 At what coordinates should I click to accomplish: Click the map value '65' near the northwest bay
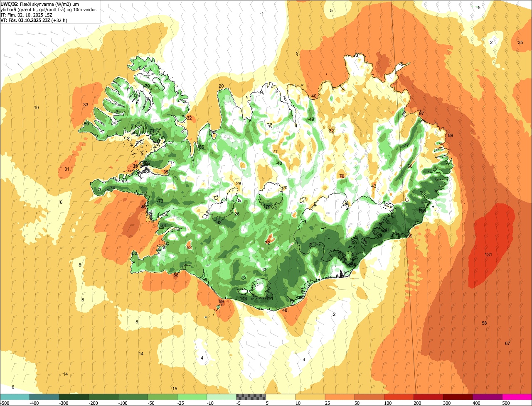202,147
